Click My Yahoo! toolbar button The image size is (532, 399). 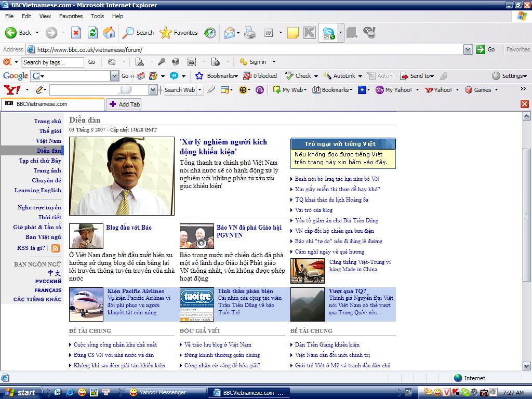pos(394,90)
